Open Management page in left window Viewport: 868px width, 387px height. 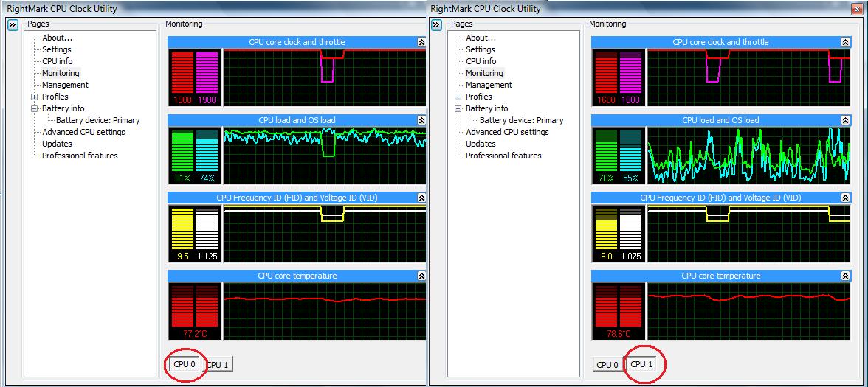pos(65,85)
